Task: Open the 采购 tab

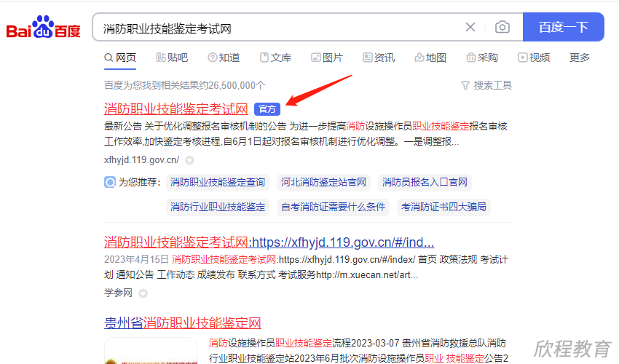Action: pyautogui.click(x=482, y=58)
